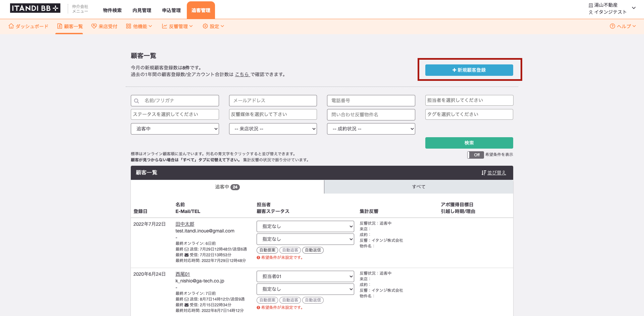Viewport: 644px width, 316px height.
Task: Open the ヘルプ menu
Action: pos(623,26)
